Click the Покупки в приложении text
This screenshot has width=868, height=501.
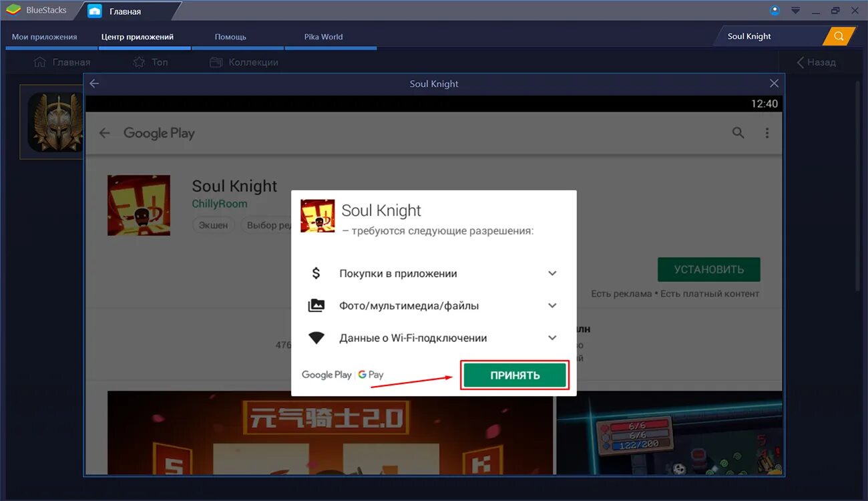click(x=398, y=273)
